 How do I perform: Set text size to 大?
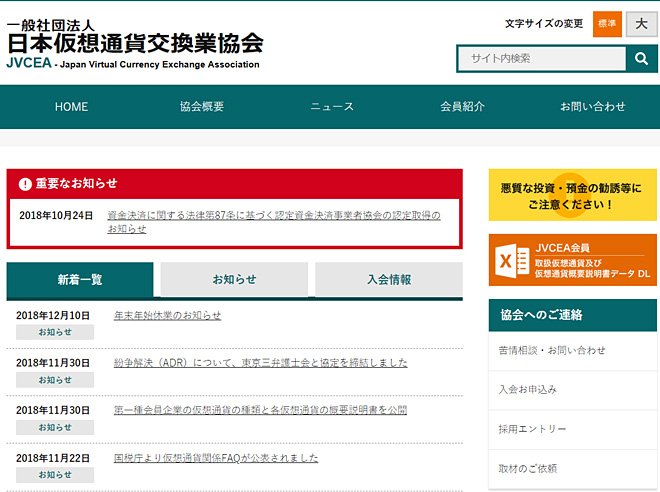coord(641,24)
